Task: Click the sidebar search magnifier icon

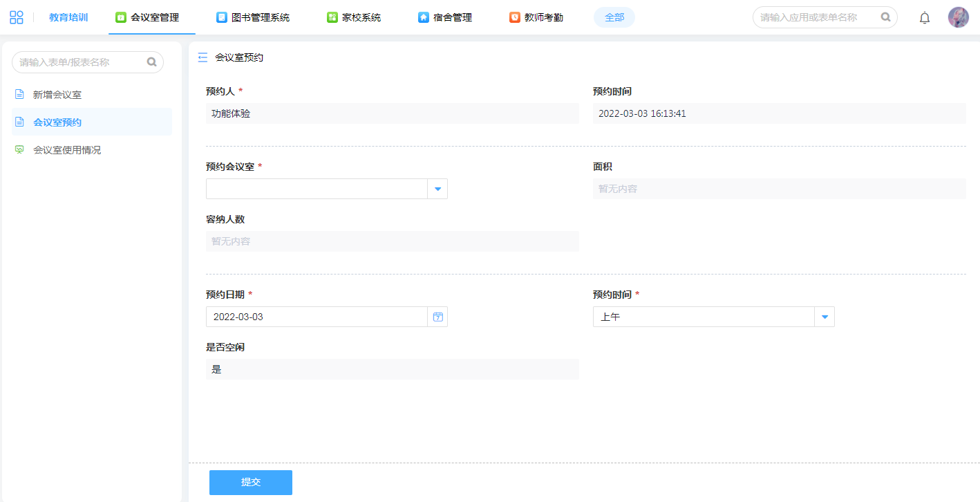Action: tap(152, 62)
